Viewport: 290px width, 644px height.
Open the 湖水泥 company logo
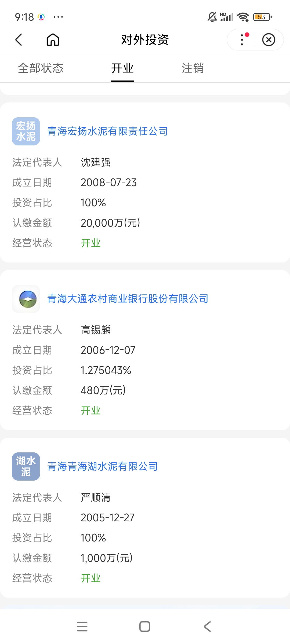[x=26, y=466]
